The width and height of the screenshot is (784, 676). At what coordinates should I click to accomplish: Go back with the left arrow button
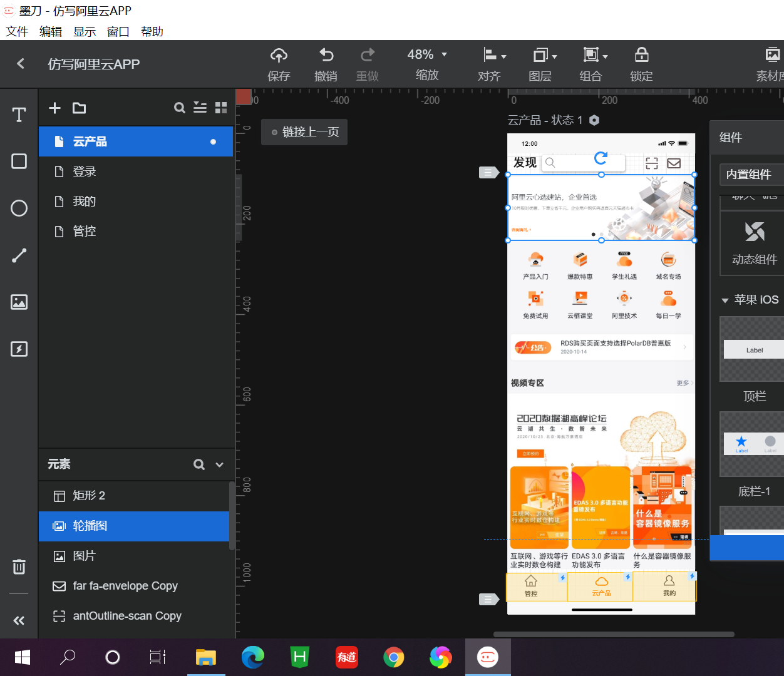pyautogui.click(x=21, y=64)
